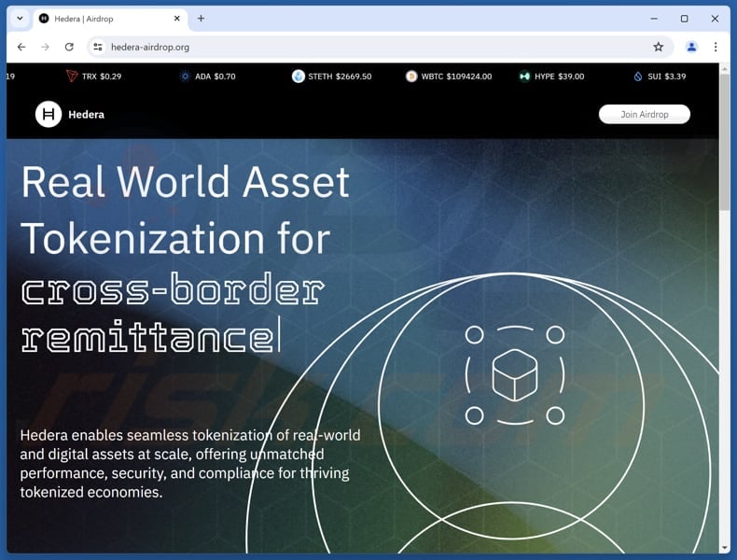Click the STETH ticker icon
Screen dimensions: 737x560
pyautogui.click(x=298, y=77)
